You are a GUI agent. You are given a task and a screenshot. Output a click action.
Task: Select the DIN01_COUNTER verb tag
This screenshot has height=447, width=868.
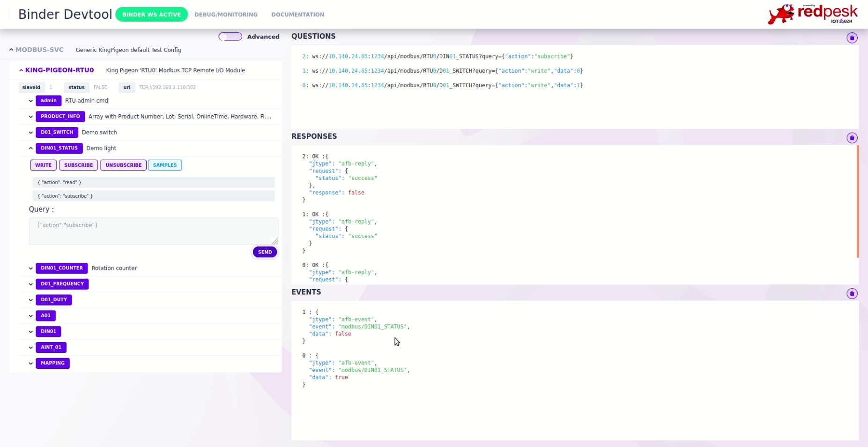(61, 268)
